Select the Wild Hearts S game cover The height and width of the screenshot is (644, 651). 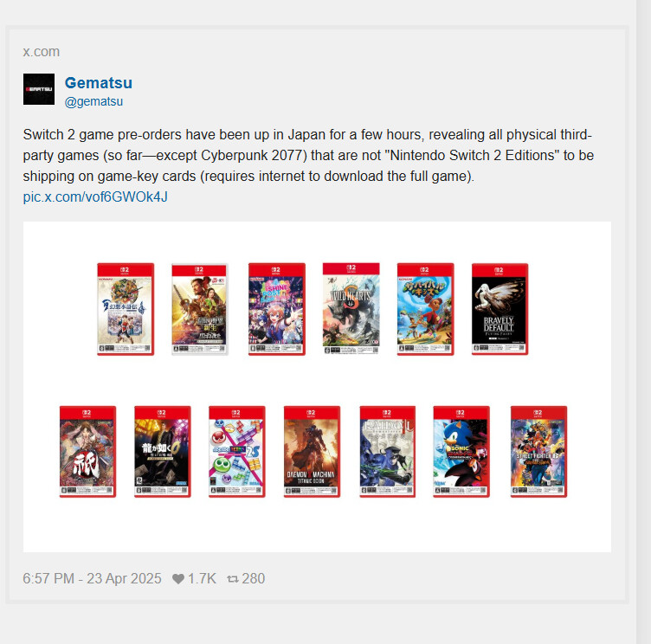[x=351, y=308]
